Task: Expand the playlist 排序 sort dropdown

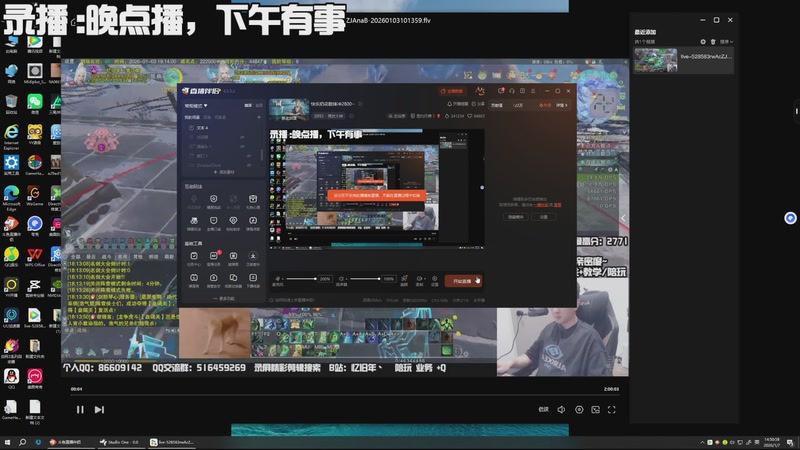Action: click(x=727, y=42)
